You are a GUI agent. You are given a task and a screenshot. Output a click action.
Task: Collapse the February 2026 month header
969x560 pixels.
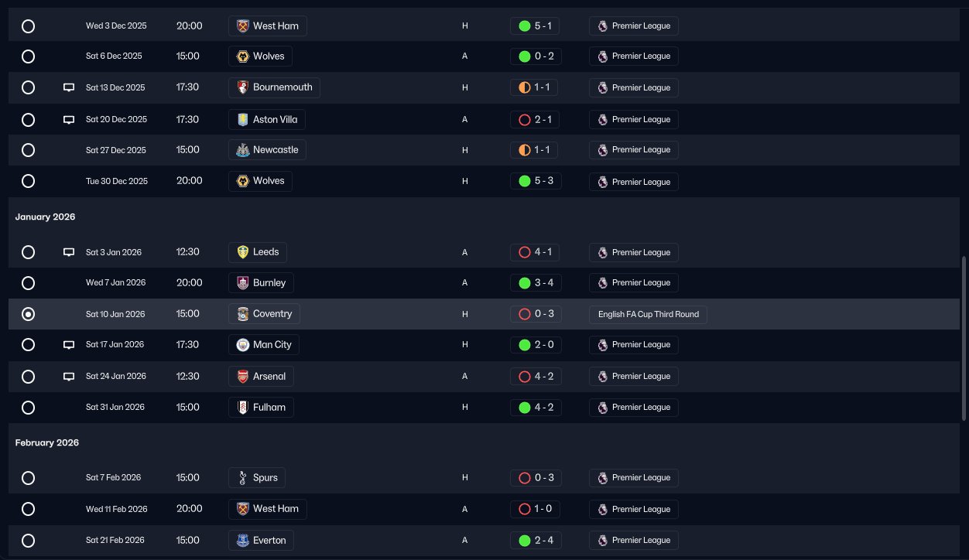[46, 443]
